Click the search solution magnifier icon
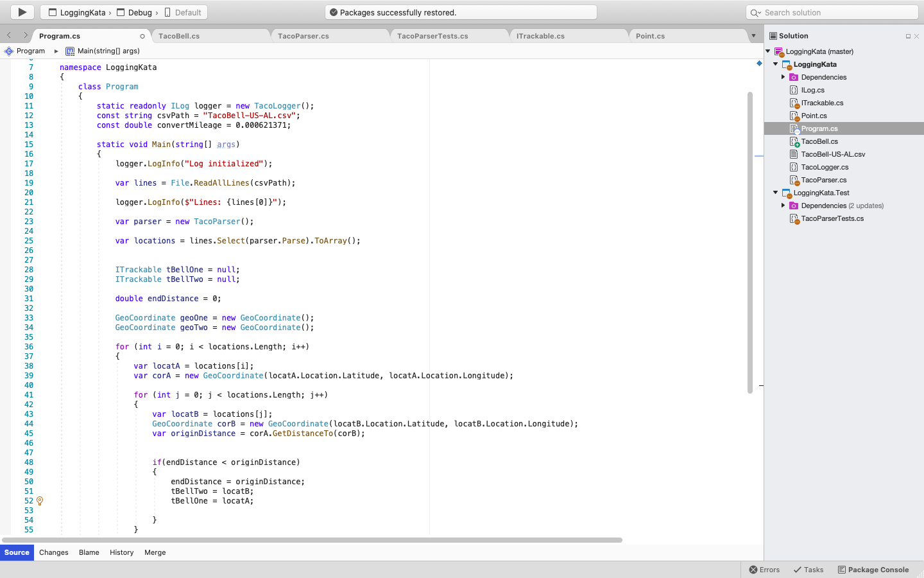Screen dimensions: 924x578 click(757, 12)
